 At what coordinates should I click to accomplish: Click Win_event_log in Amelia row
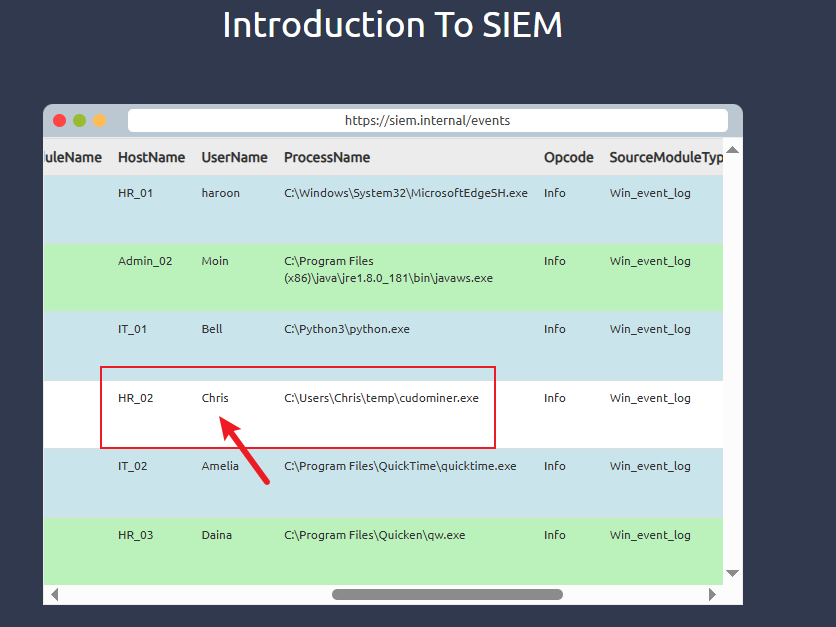(x=650, y=467)
